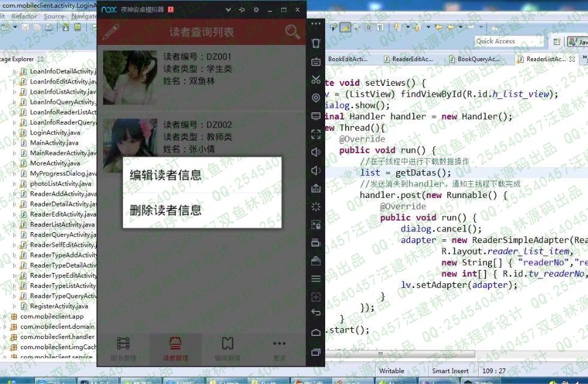The height and width of the screenshot is (384, 588).
Task: Open the Nox toolbox icon
Action: (x=316, y=260)
